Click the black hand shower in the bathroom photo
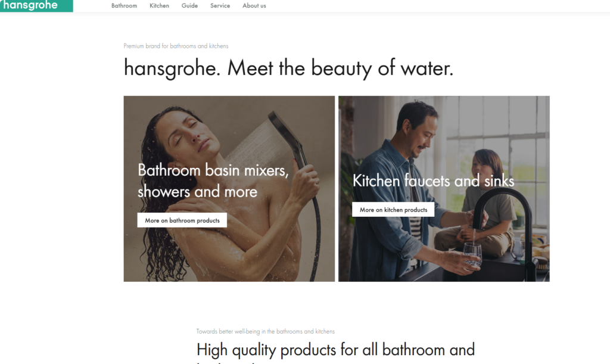This screenshot has height=364, width=610. coord(288,141)
